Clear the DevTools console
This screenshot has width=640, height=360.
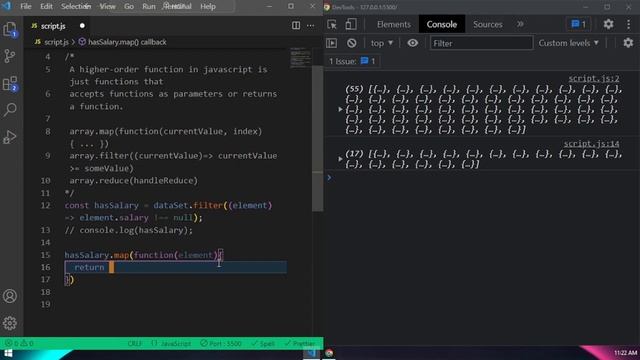pos(351,43)
